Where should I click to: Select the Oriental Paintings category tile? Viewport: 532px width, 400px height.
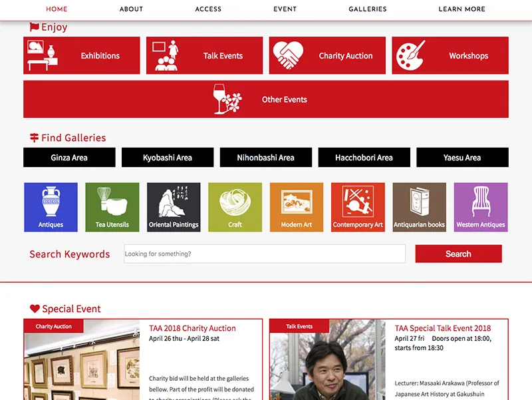point(174,207)
